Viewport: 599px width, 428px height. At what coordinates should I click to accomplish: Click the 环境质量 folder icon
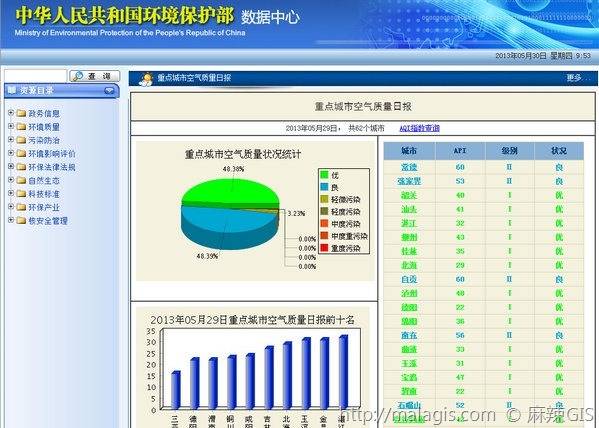click(x=21, y=127)
